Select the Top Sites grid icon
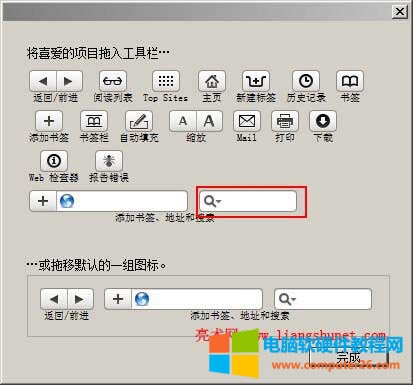Image resolution: width=413 pixels, height=385 pixels. [x=166, y=81]
